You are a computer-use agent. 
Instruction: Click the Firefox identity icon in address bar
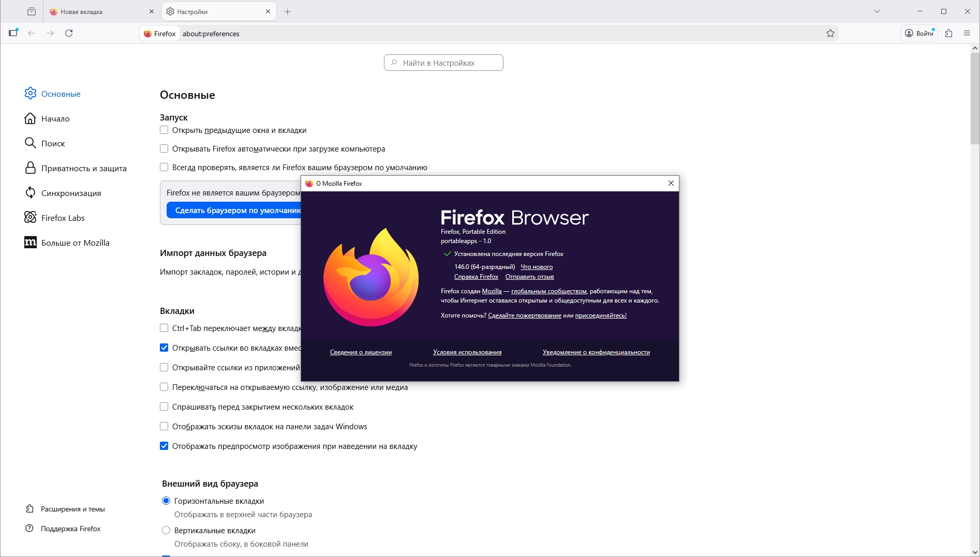pyautogui.click(x=160, y=34)
